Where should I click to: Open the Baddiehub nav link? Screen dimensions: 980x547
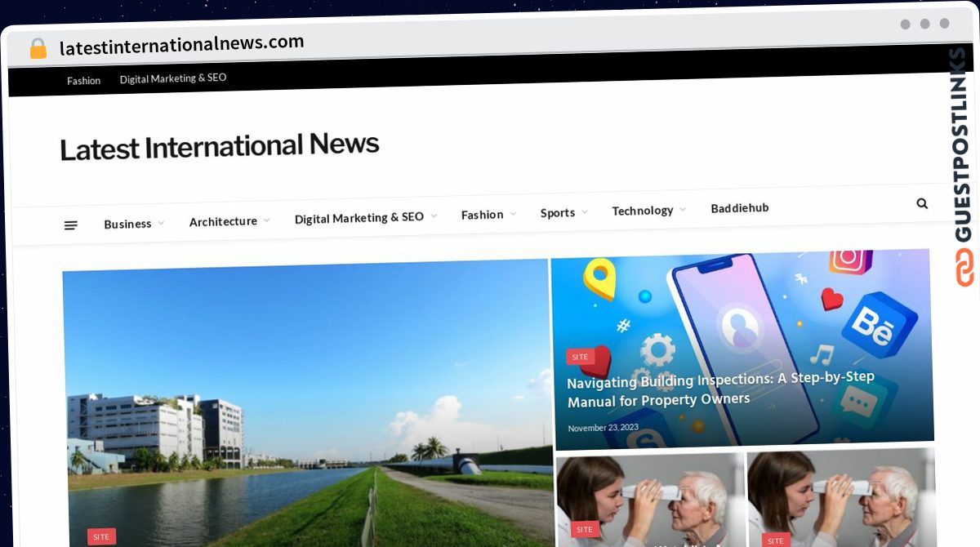pyautogui.click(x=740, y=207)
